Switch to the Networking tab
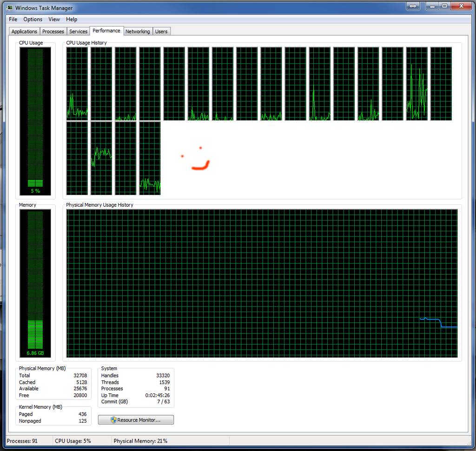 tap(138, 31)
